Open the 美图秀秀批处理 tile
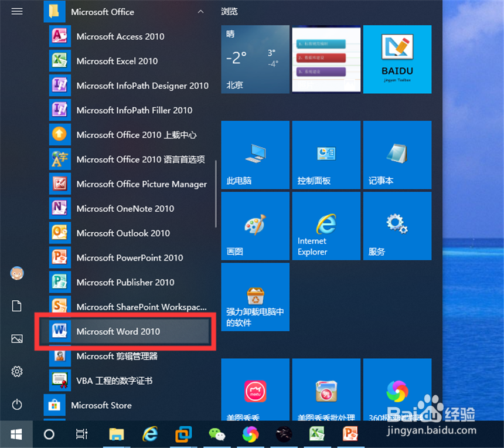The height and width of the screenshot is (448, 504). (326, 389)
